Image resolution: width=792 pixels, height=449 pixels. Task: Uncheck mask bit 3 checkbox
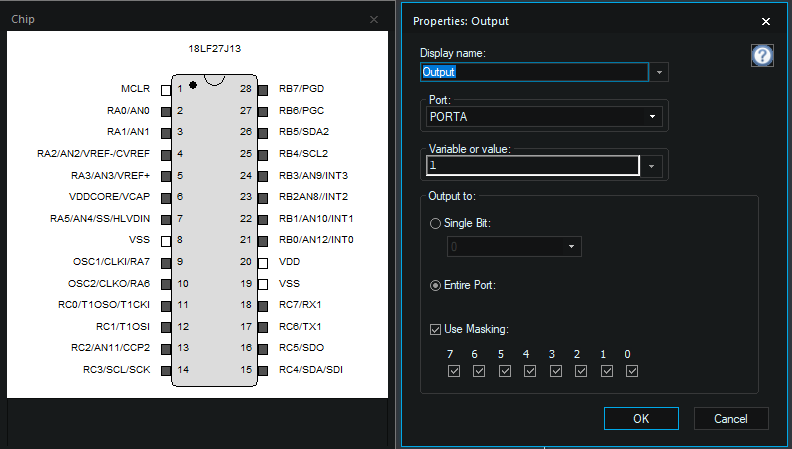[556, 371]
